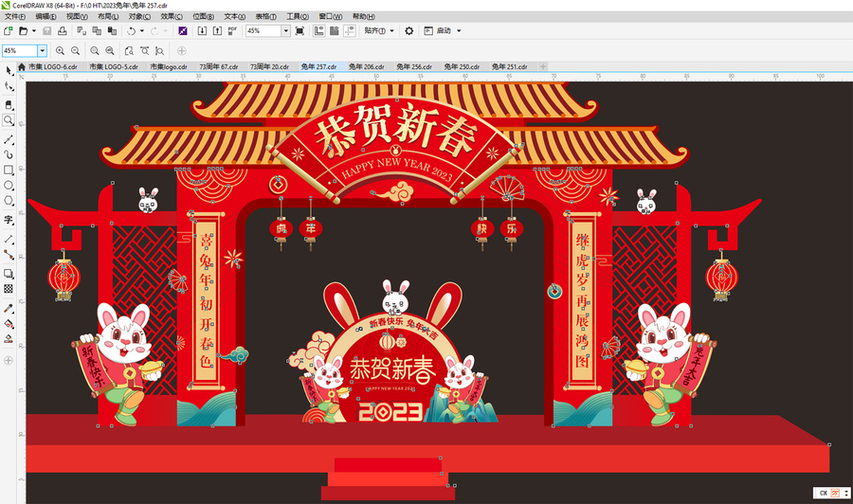The image size is (853, 504).
Task: Switch to 市集 LOGO-6.cdr document tab
Action: pyautogui.click(x=53, y=66)
